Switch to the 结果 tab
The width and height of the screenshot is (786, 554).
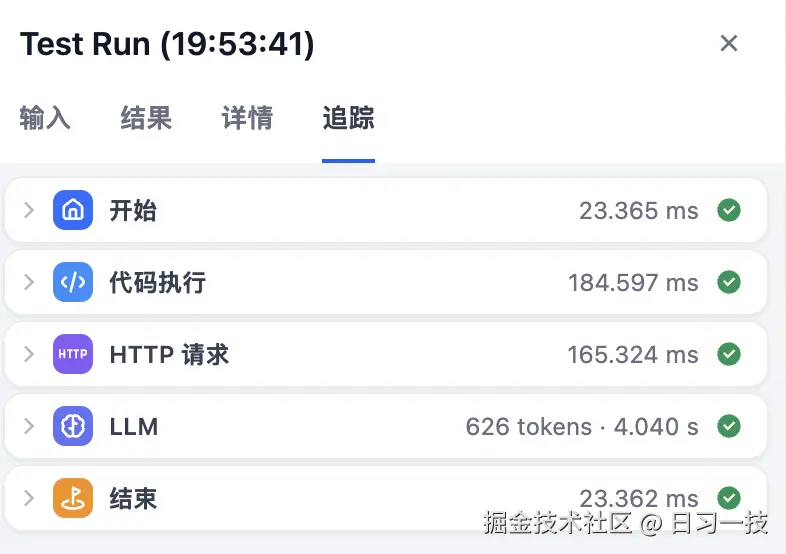click(x=146, y=118)
